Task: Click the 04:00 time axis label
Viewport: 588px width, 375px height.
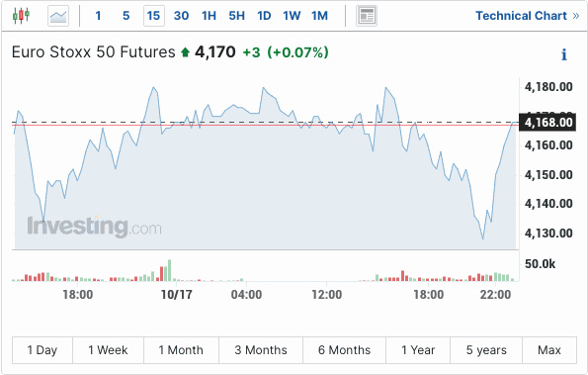Action: pos(246,294)
